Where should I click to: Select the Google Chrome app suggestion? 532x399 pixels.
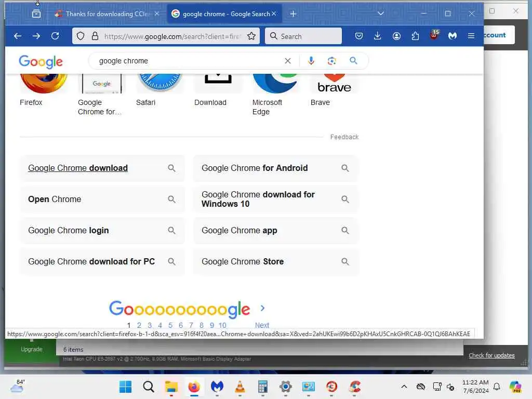276,230
